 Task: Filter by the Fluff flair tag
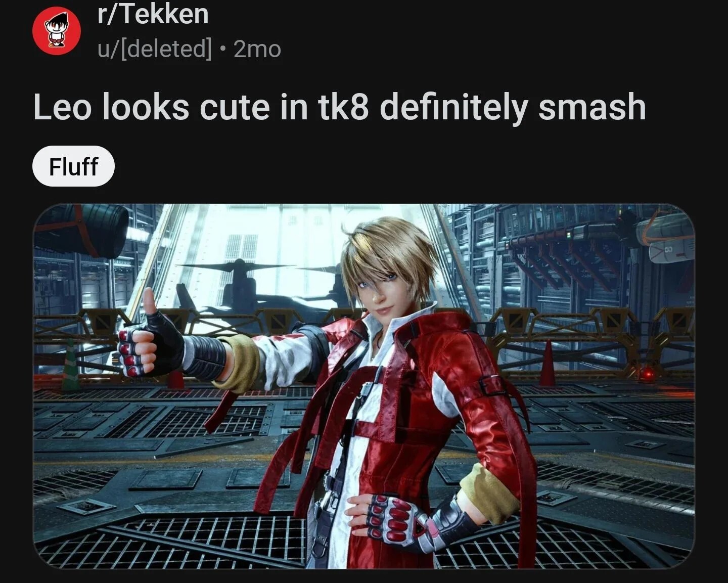73,166
